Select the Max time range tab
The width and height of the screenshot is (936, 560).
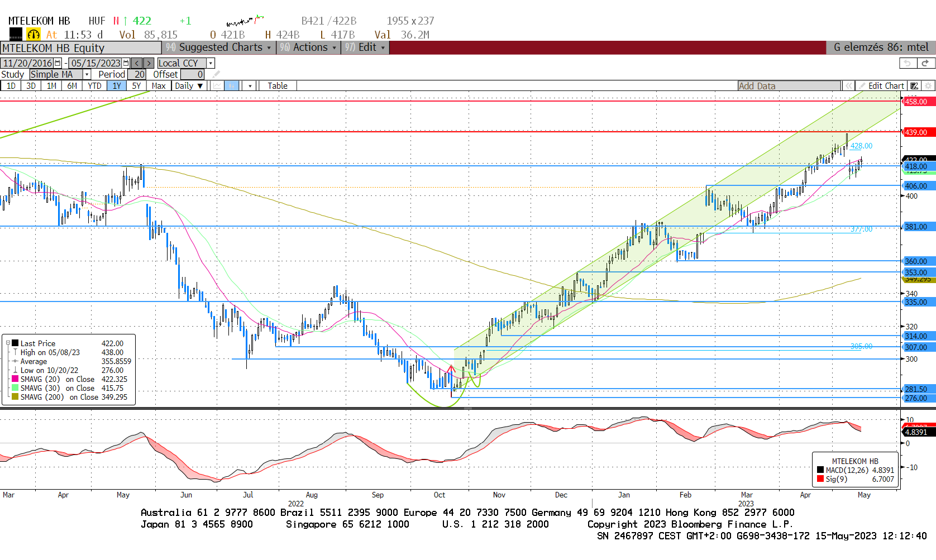[x=159, y=86]
